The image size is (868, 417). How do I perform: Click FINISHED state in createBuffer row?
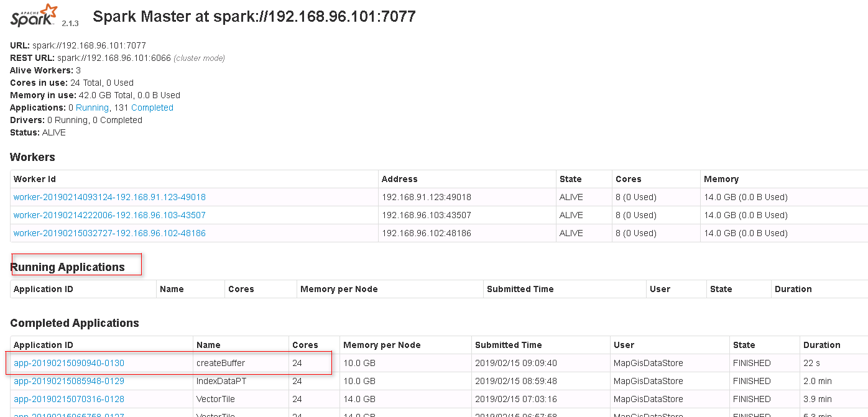tap(752, 363)
